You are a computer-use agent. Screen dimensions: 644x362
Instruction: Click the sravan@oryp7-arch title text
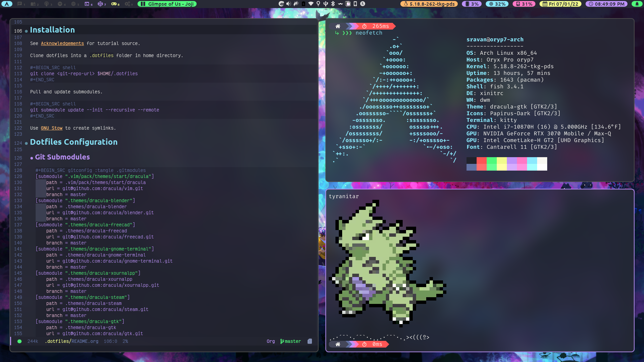[495, 40]
